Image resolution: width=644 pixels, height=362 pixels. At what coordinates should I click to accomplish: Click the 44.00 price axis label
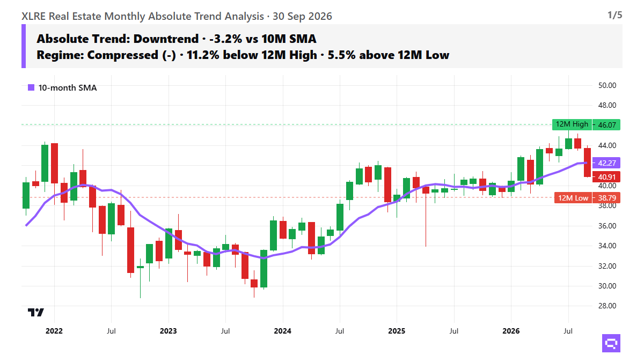(x=607, y=145)
